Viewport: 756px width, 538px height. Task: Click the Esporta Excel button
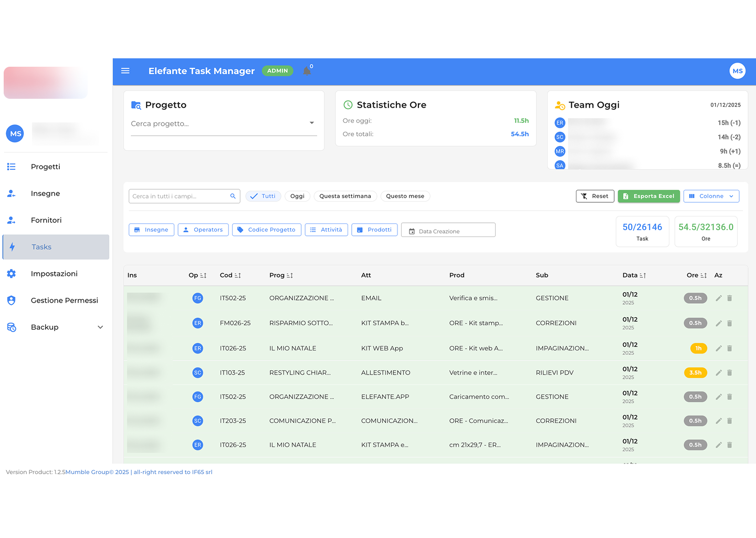pyautogui.click(x=648, y=196)
